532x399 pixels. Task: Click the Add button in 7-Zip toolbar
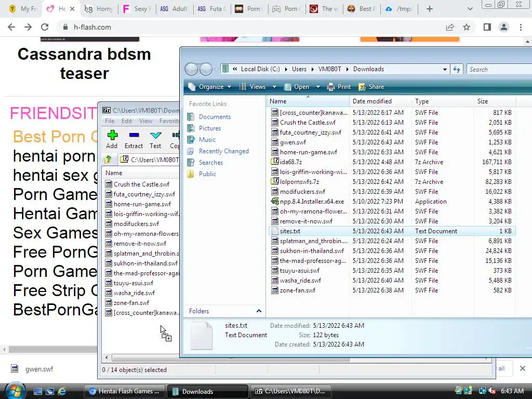112,139
